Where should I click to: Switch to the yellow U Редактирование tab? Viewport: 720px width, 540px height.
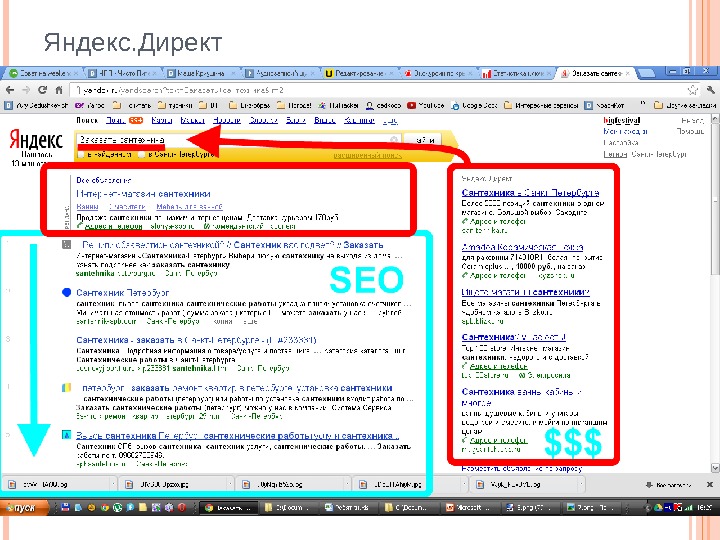(359, 73)
